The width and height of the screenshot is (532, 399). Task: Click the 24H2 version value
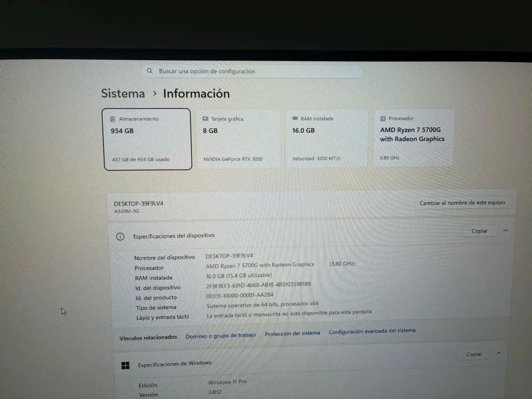(x=215, y=392)
